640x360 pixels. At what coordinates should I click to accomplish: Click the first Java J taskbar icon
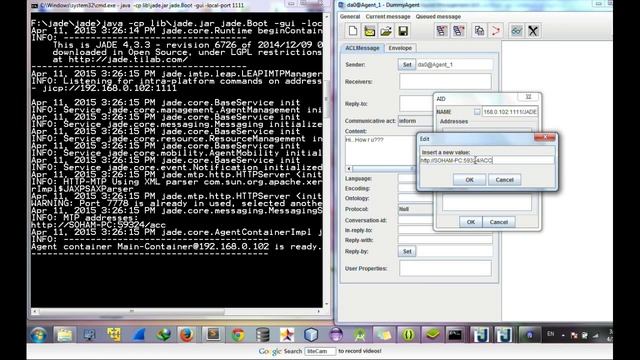coord(480,335)
